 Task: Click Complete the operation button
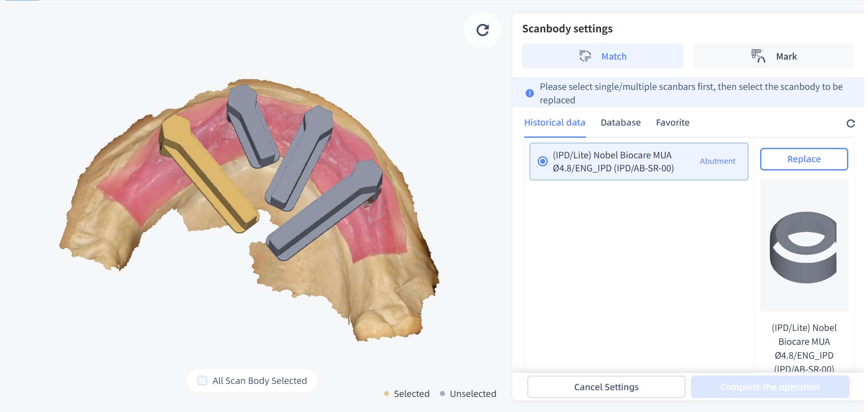(770, 387)
